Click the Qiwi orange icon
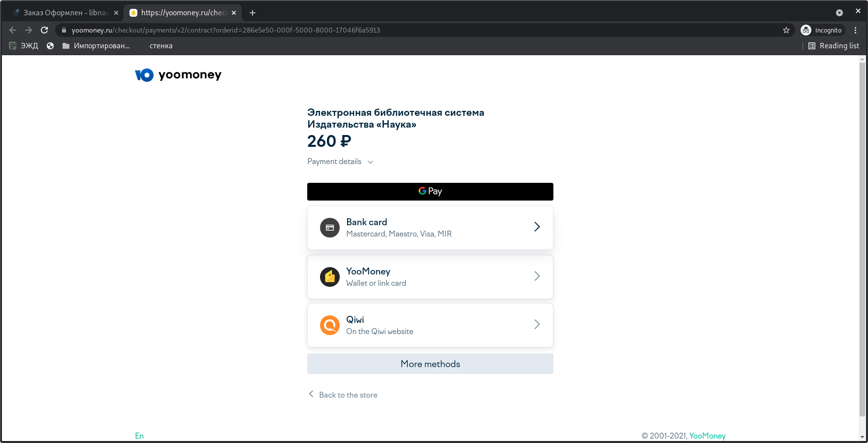The height and width of the screenshot is (443, 868). coord(330,325)
